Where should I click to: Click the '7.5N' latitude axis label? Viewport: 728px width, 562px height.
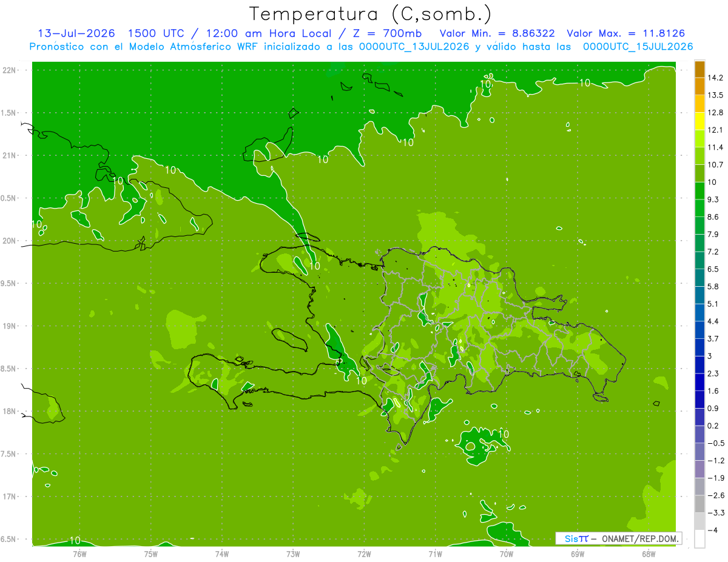8,454
